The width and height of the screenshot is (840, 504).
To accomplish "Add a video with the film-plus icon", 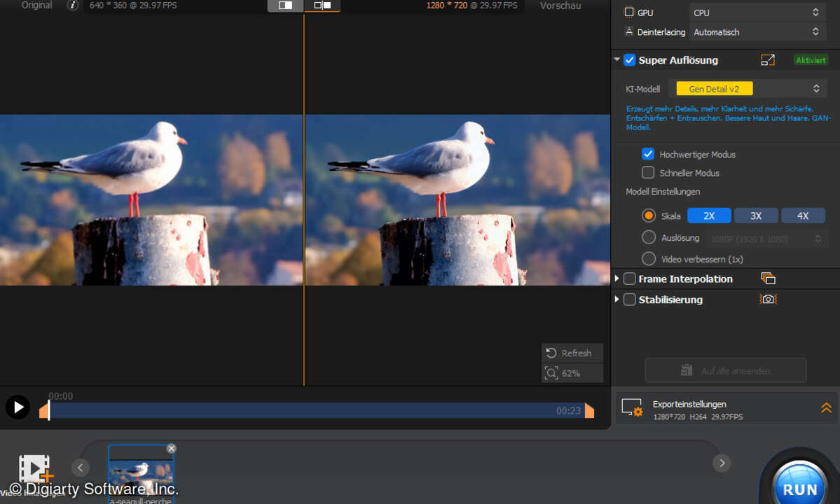I will (x=36, y=469).
